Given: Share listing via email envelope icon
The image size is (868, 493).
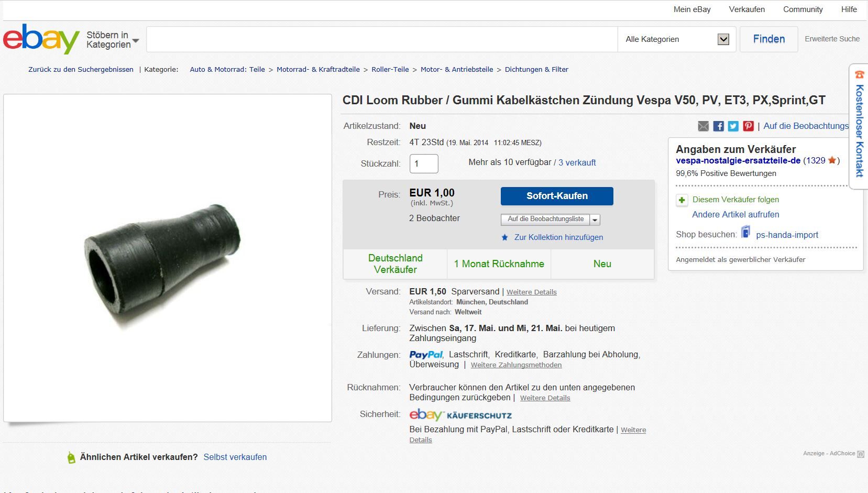Looking at the screenshot, I should coord(704,126).
